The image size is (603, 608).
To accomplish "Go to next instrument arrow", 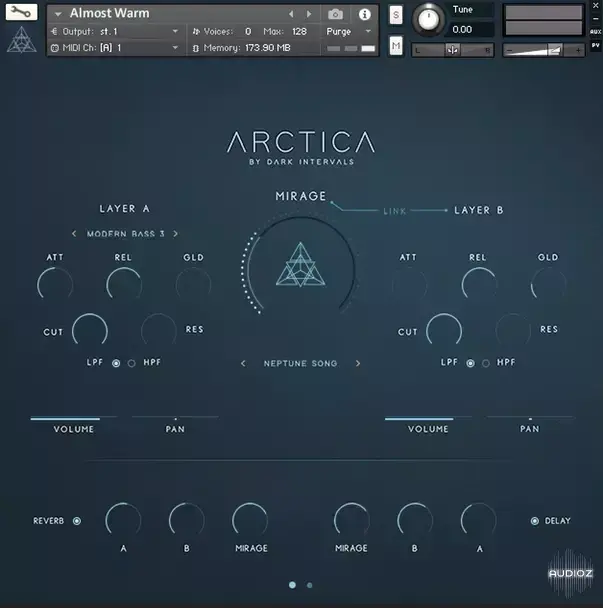I will [x=309, y=14].
